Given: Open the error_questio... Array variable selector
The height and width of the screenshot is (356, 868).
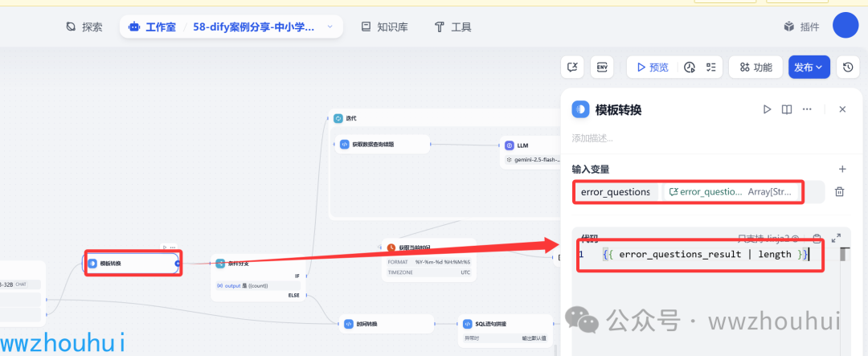Looking at the screenshot, I should (732, 192).
